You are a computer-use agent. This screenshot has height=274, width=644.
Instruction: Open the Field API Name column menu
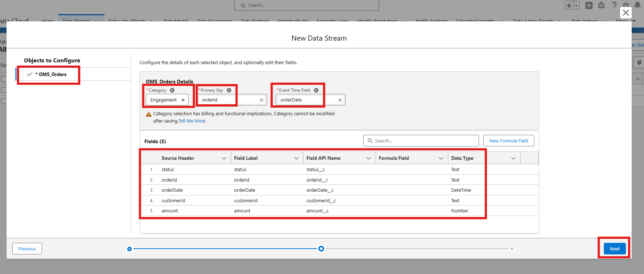coord(369,158)
